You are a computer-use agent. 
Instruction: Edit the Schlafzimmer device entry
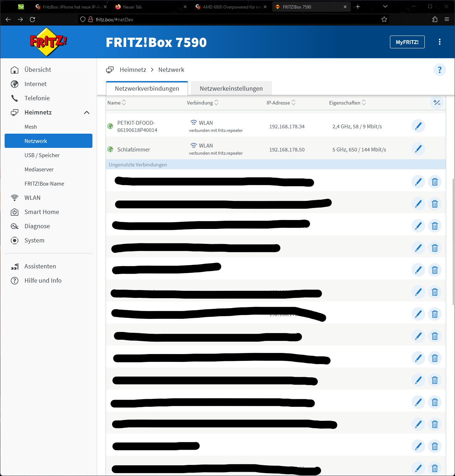coord(418,149)
